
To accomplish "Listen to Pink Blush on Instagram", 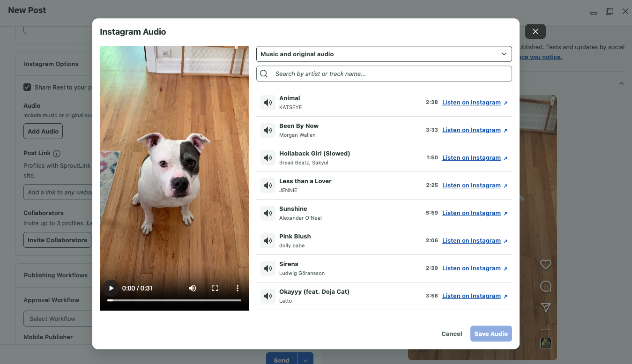I will coord(471,241).
